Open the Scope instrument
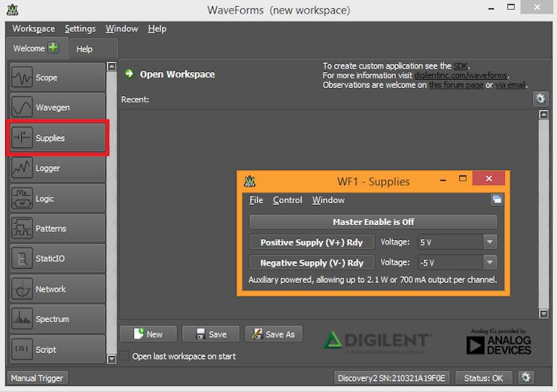 (57, 77)
